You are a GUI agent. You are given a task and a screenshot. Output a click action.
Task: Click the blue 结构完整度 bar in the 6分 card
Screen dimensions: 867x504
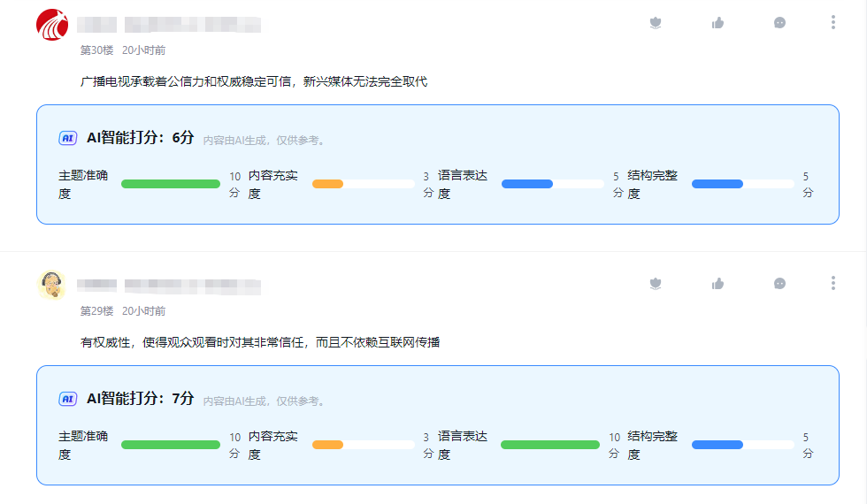[717, 184]
